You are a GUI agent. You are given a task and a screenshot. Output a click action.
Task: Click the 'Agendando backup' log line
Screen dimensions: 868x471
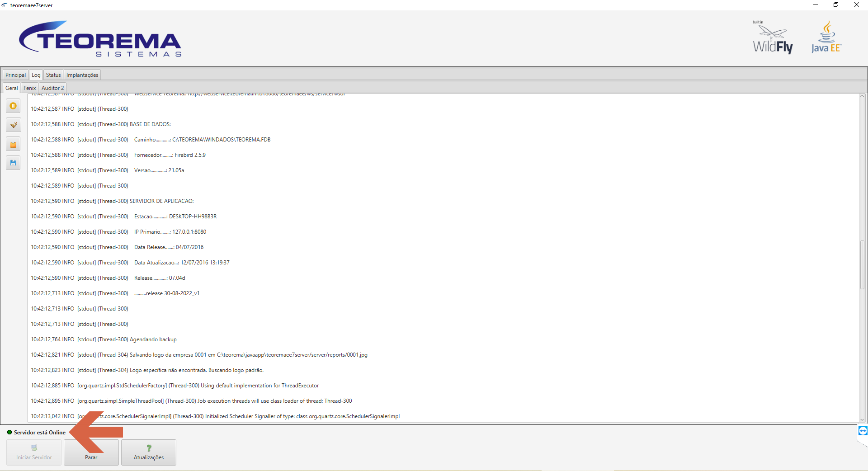coord(104,339)
